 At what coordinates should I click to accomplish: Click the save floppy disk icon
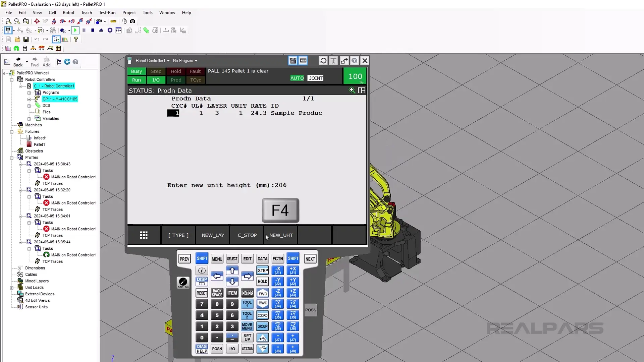coord(26,39)
